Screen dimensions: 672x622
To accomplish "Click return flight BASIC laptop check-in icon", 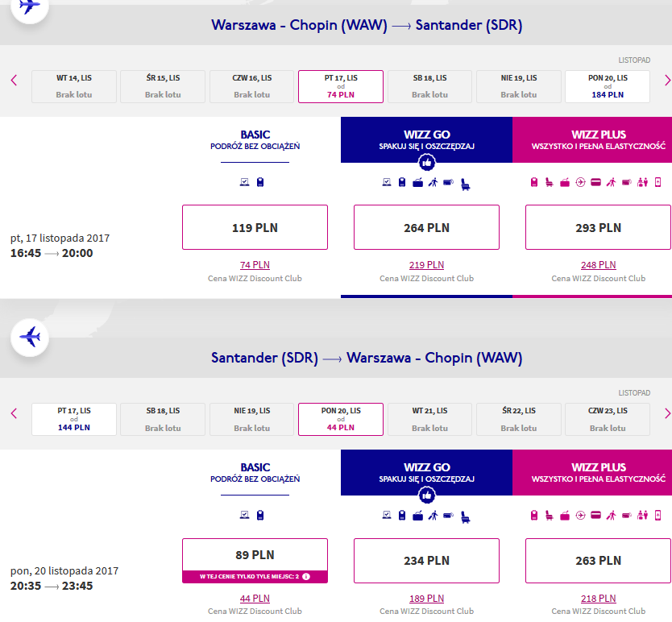I will (x=244, y=515).
